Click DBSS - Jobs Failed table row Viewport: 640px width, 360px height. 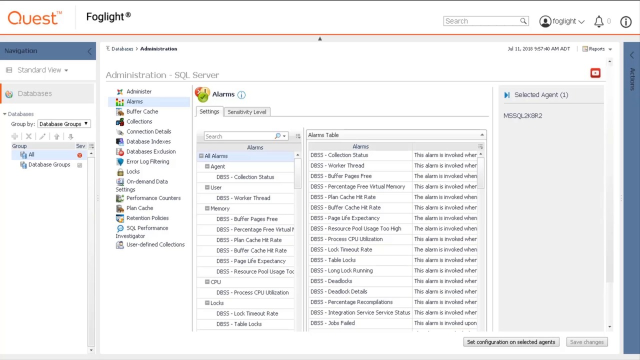click(x=393, y=323)
